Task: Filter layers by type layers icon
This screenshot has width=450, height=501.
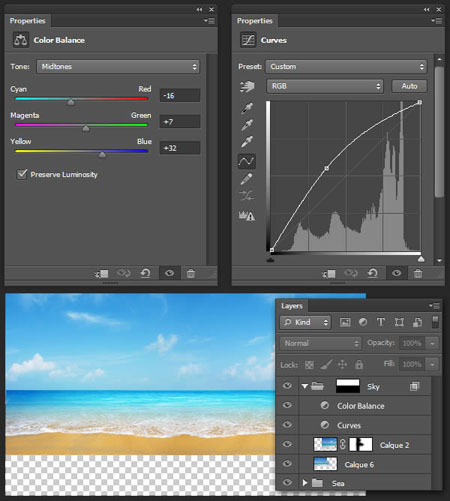Action: coord(381,322)
